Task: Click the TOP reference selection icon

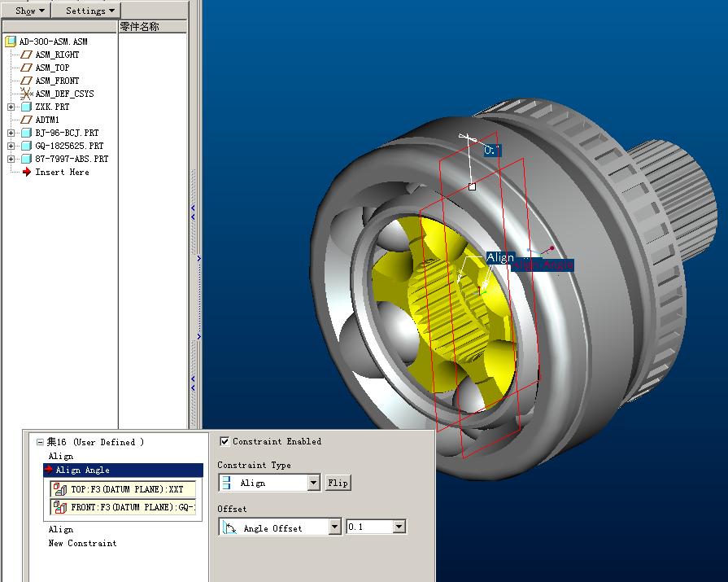Action: pyautogui.click(x=60, y=489)
